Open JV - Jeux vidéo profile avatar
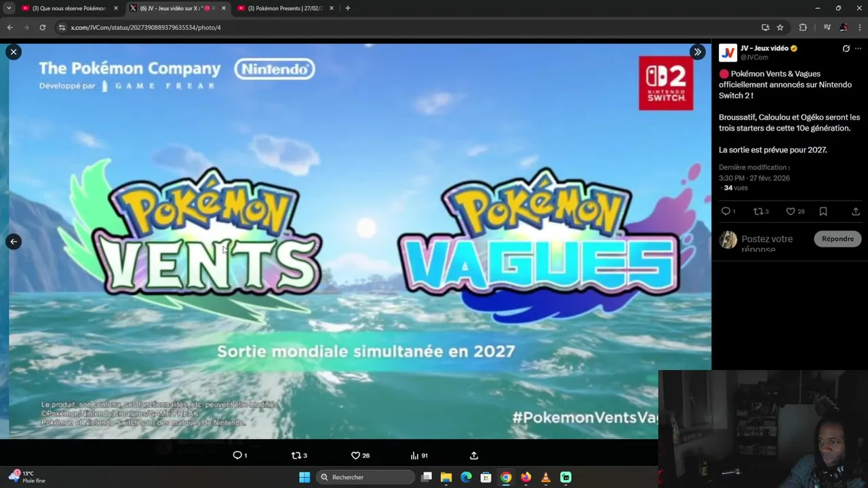The height and width of the screenshot is (488, 868). pyautogui.click(x=728, y=53)
